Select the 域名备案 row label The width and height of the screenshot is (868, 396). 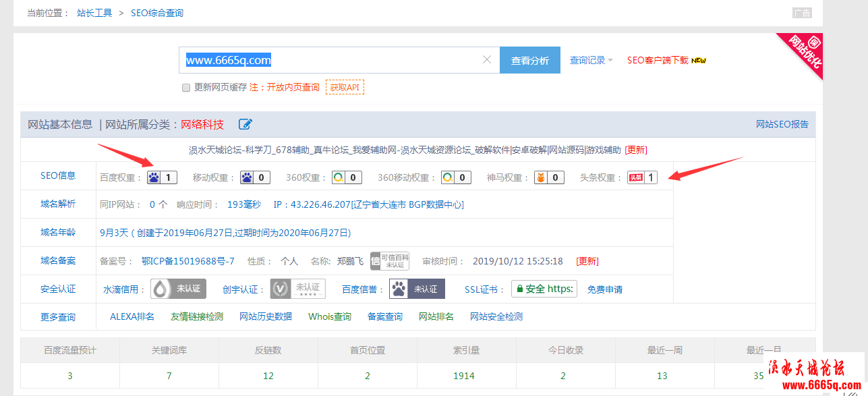tap(58, 260)
